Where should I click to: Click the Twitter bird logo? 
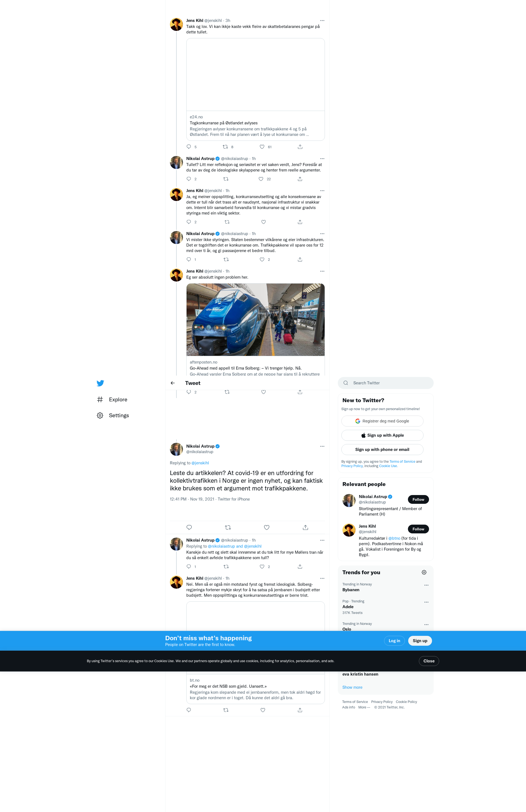(x=100, y=383)
